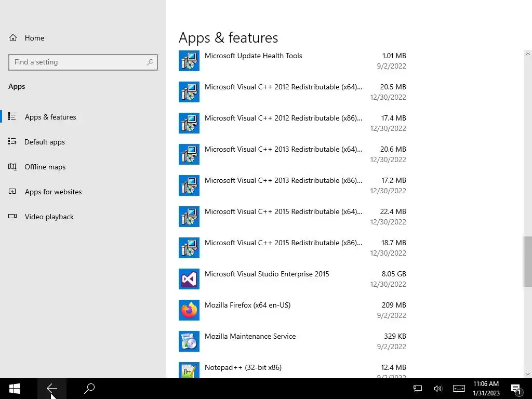Select Microsoft Visual C++ 2012 Redistributable (x64)
The image size is (532, 399).
click(x=292, y=92)
